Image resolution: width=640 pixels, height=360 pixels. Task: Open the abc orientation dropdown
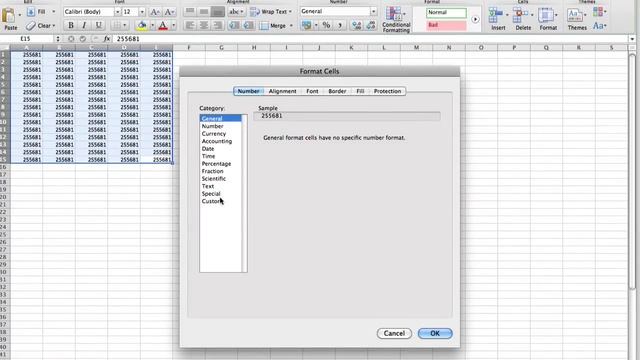coord(236,11)
